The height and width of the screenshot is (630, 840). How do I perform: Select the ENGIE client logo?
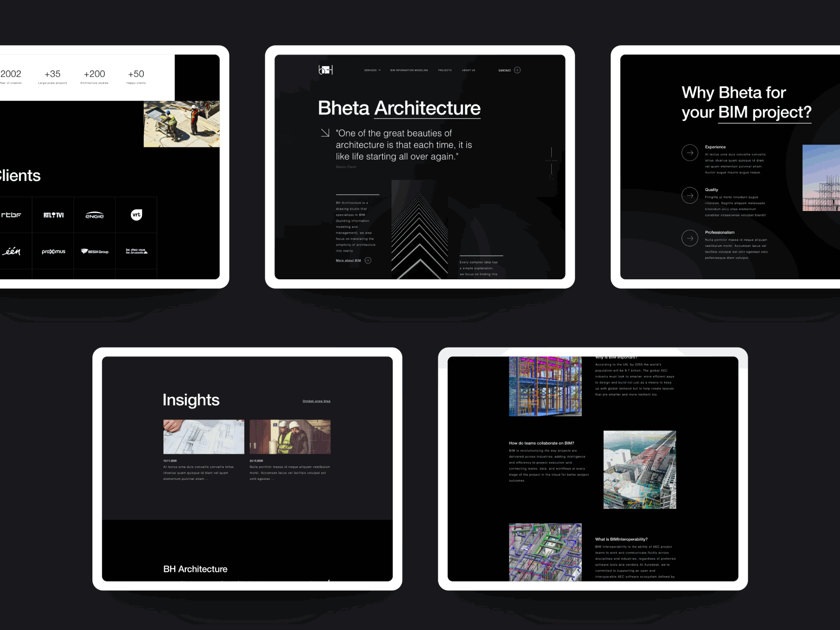pos(93,215)
